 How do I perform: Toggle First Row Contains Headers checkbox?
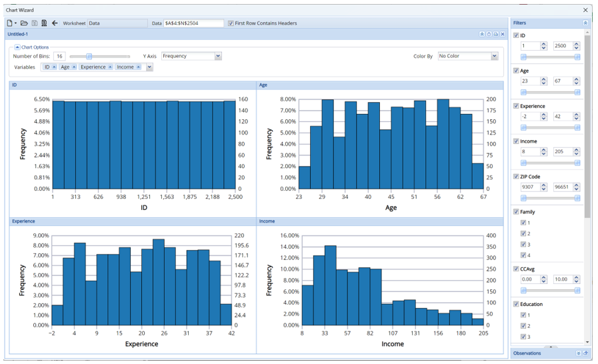(231, 23)
